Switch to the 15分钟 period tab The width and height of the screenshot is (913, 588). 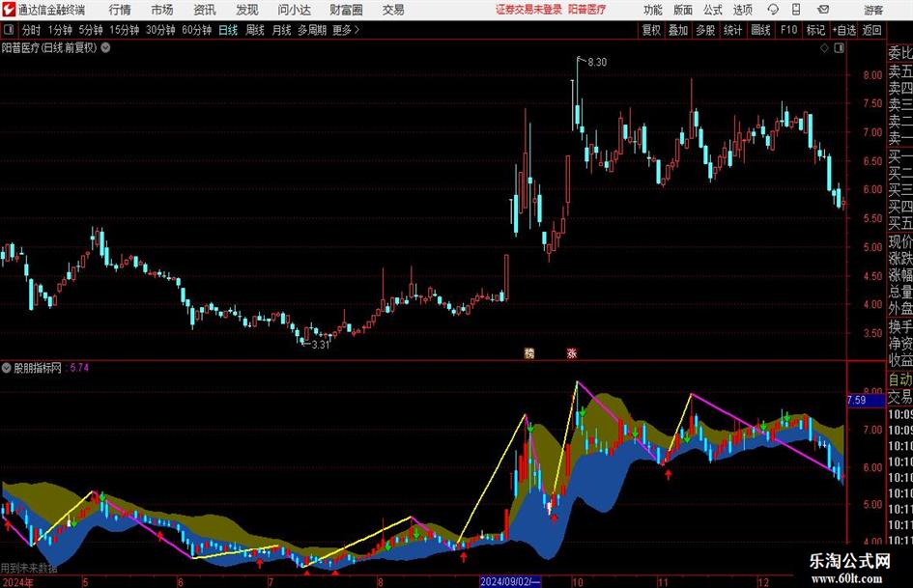click(124, 30)
